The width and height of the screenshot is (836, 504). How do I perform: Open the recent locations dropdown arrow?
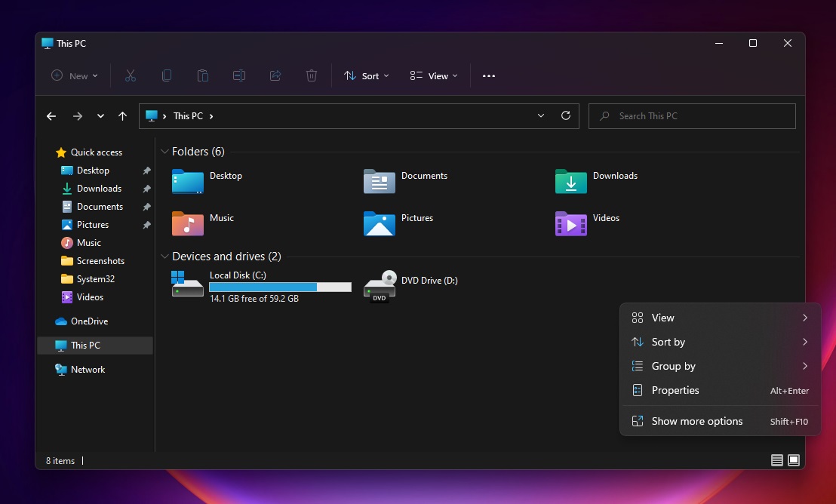point(100,116)
